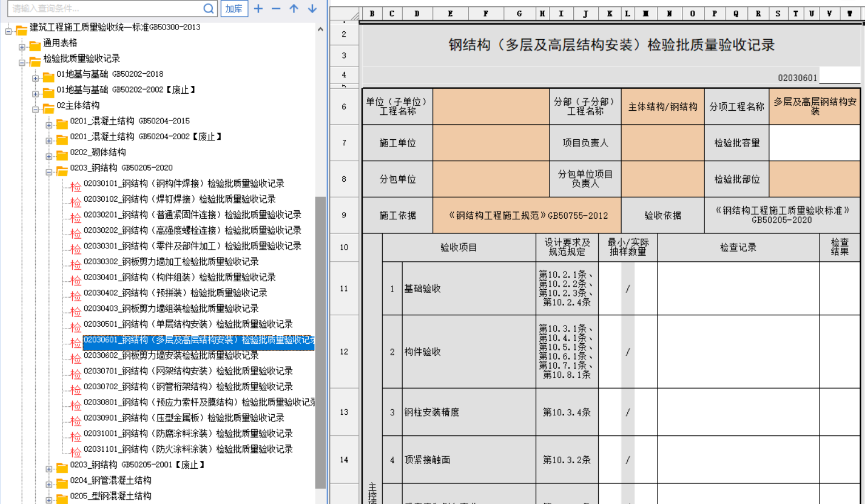This screenshot has height=504, width=865.
Task: Select column header F in spreadsheet
Action: coord(485,14)
